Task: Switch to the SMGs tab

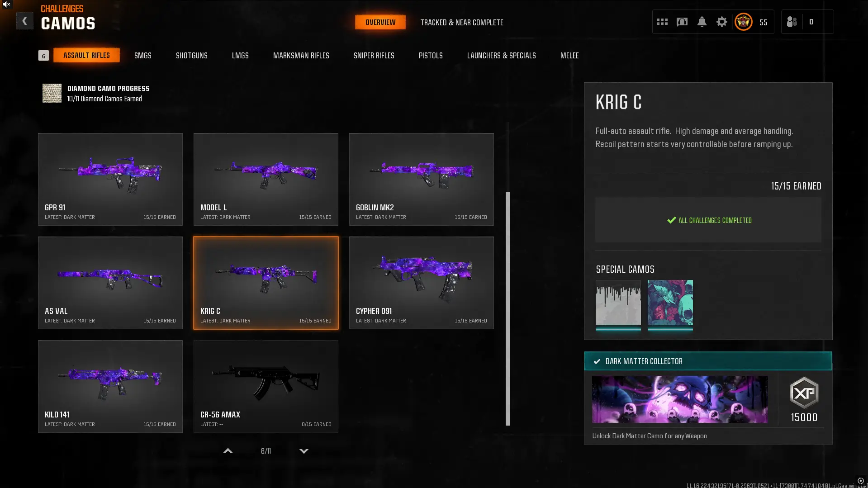Action: (x=143, y=55)
